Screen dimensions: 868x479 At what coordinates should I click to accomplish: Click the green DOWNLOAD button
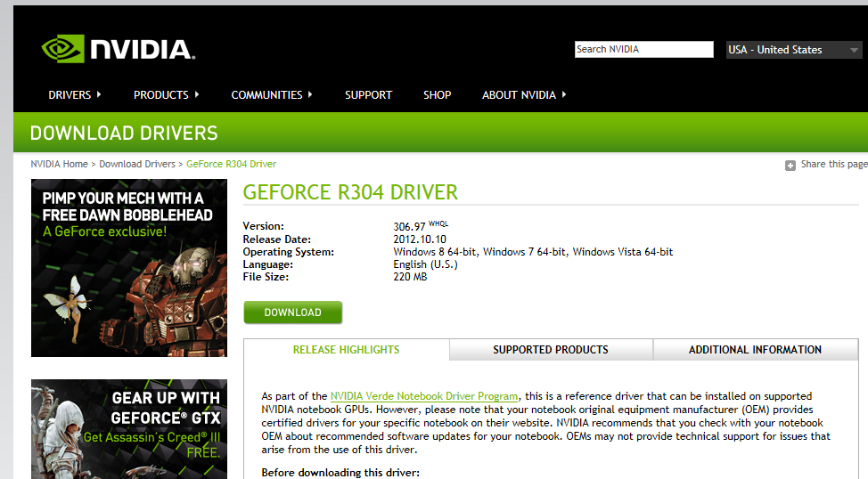[x=293, y=313]
